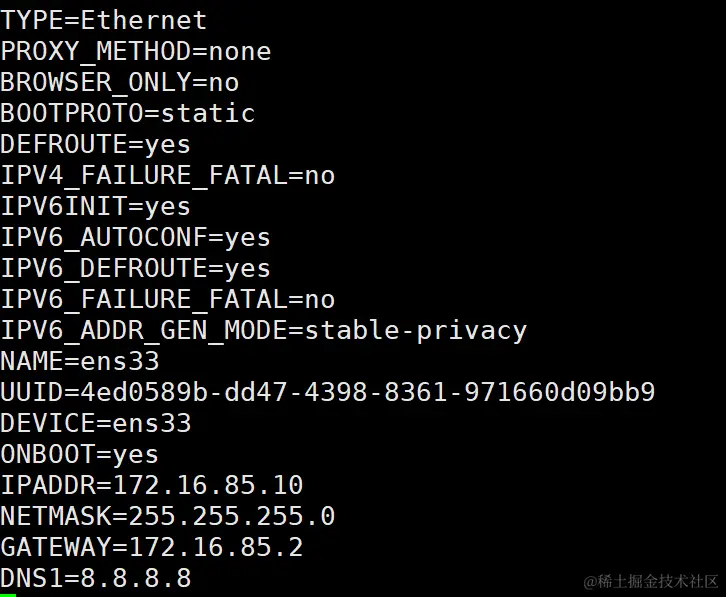Click IPV6_FAILURE_FATAL=no line
Viewport: 726px width, 597px height.
(168, 299)
